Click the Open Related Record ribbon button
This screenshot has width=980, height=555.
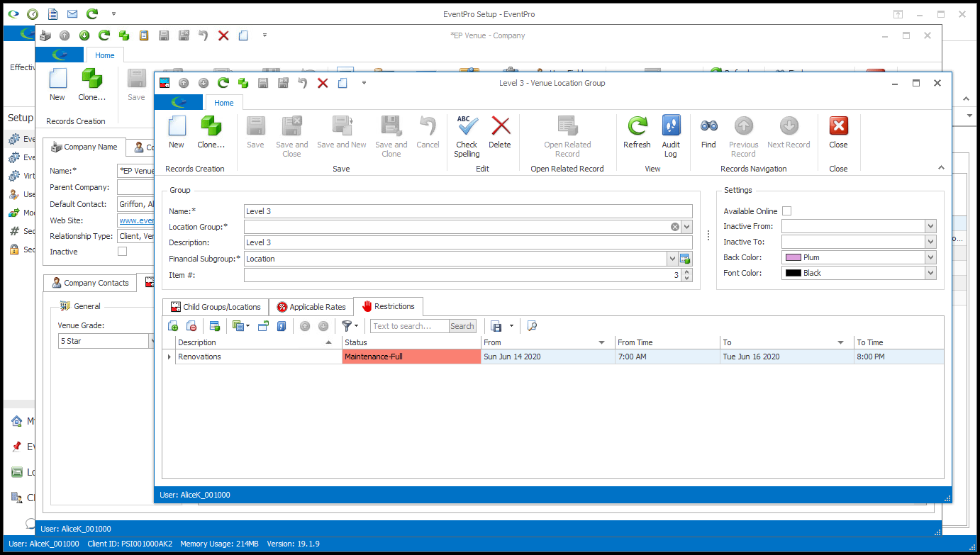coord(567,137)
